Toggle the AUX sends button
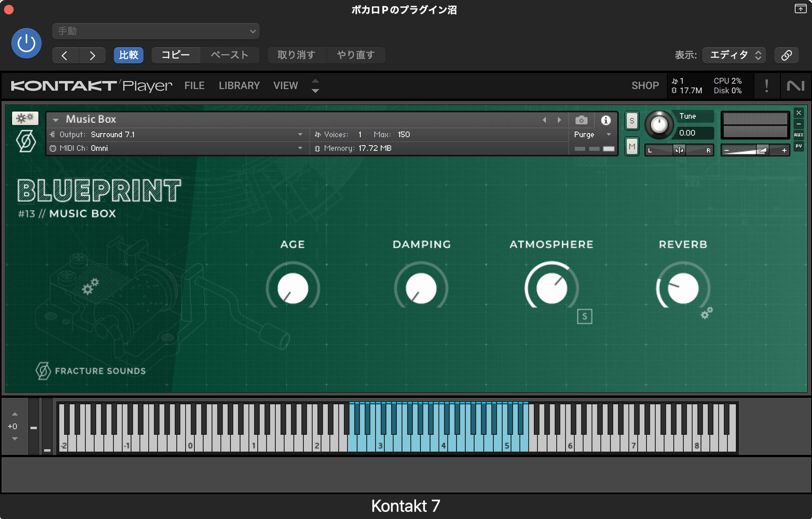 click(798, 135)
